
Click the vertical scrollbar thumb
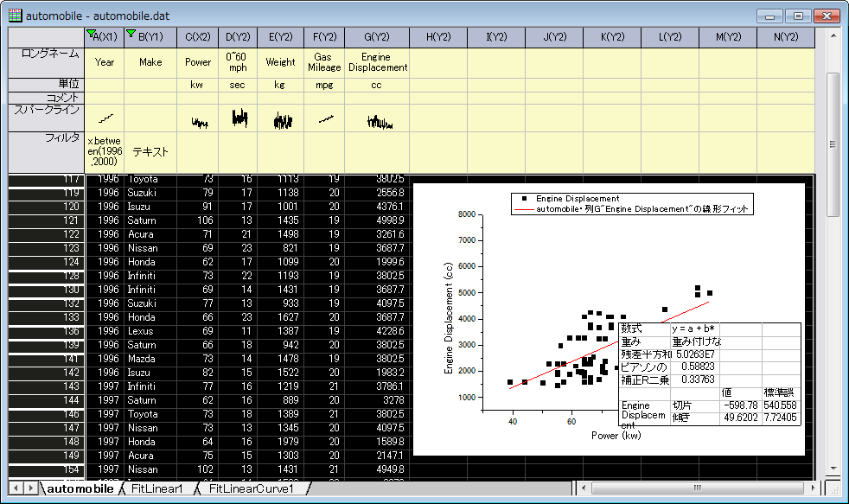pos(833,144)
